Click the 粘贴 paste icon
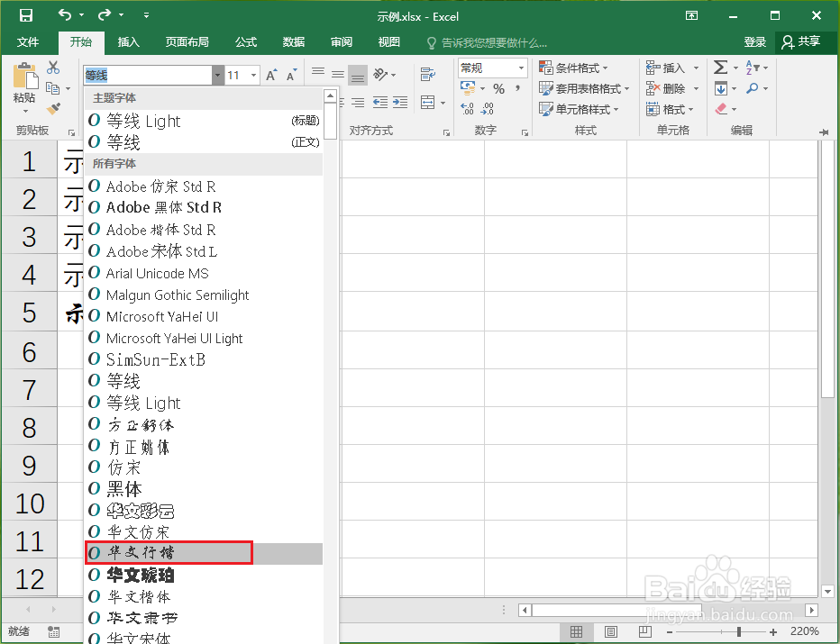The width and height of the screenshot is (840, 644). (25, 76)
